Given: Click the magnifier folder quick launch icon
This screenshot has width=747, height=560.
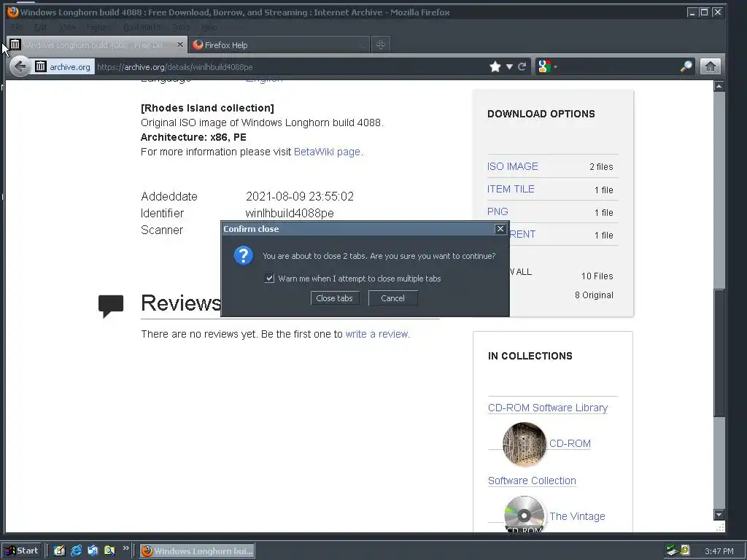Looking at the screenshot, I should 109,551.
